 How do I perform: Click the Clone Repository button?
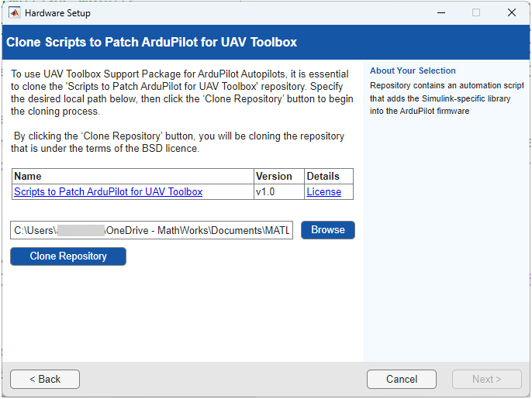[x=68, y=256]
